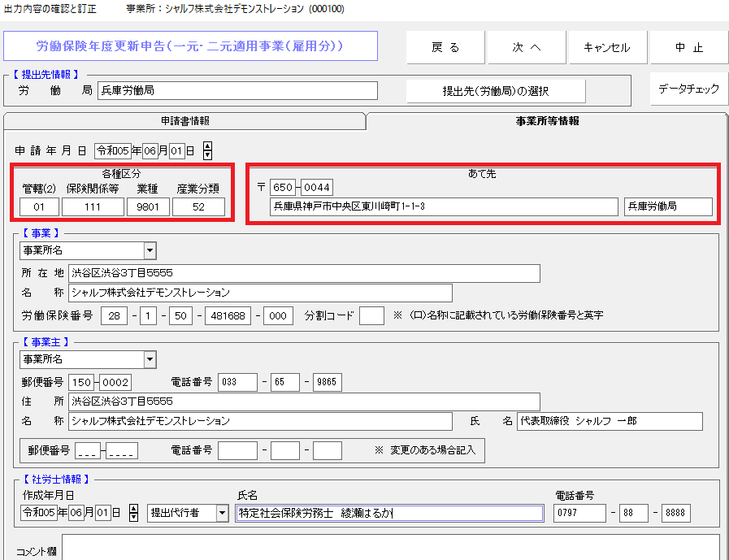Select the 事業 所在地 address field
The width and height of the screenshot is (729, 560).
304,273
